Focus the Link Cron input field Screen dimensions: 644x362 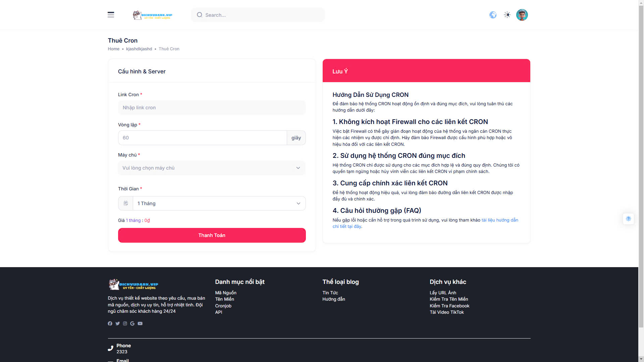point(211,108)
